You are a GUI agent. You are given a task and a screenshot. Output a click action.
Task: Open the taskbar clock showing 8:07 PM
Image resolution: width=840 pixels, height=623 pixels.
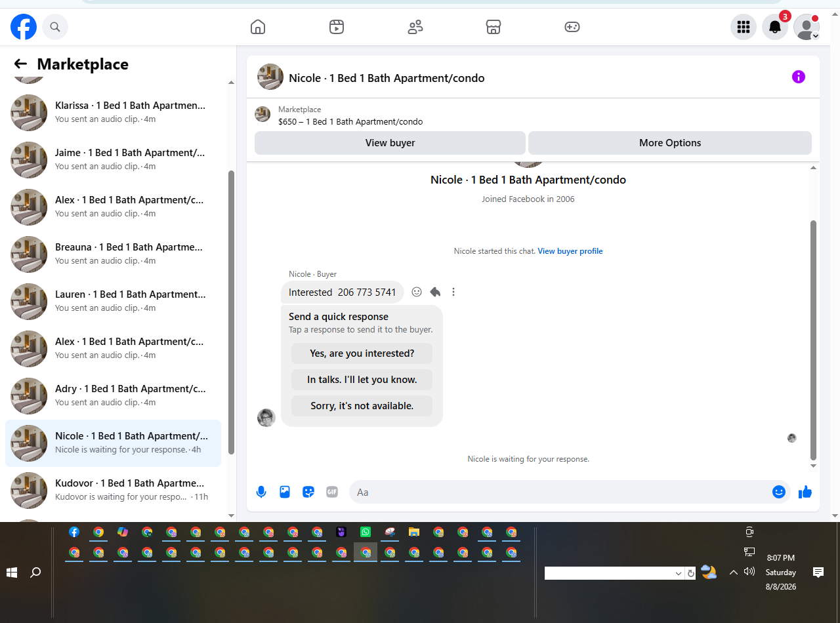pyautogui.click(x=781, y=573)
